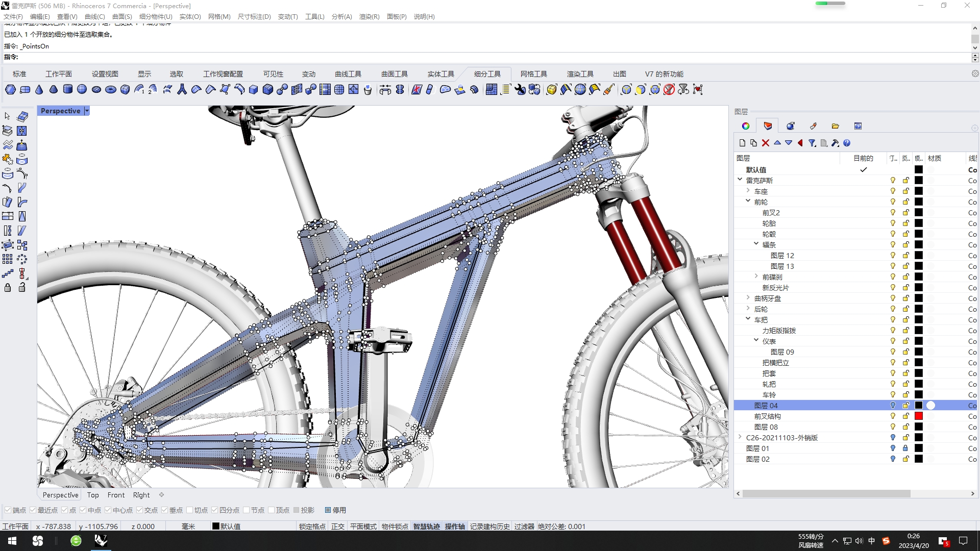This screenshot has height=551, width=980.
Task: Toggle the 端点 osnap checkbox
Action: (x=8, y=510)
